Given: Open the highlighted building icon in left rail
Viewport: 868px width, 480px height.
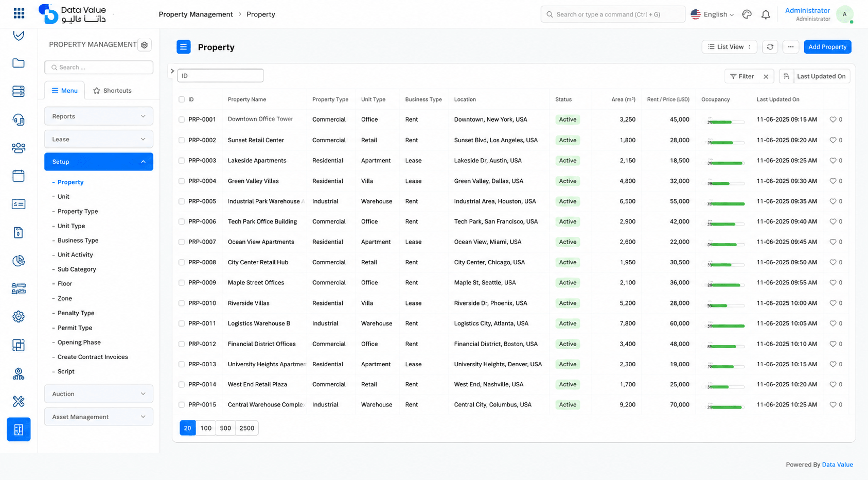Looking at the screenshot, I should 19,430.
